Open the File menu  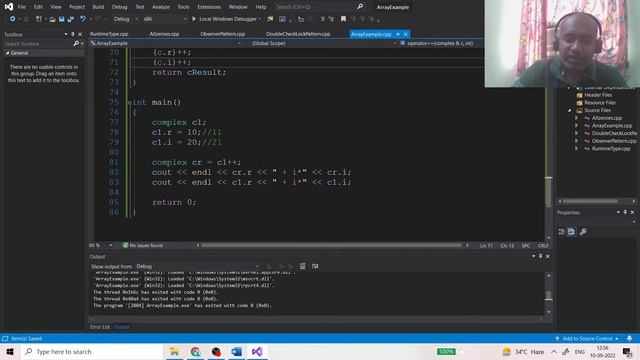pos(22,7)
